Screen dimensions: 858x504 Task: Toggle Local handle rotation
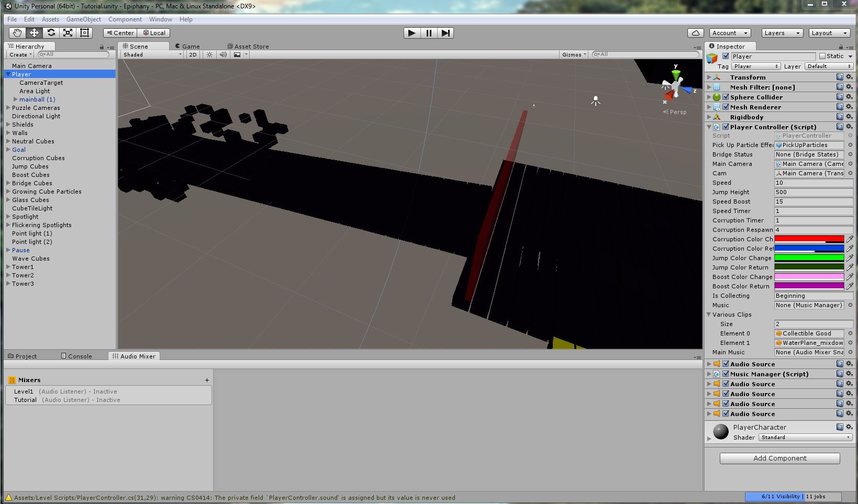[154, 33]
